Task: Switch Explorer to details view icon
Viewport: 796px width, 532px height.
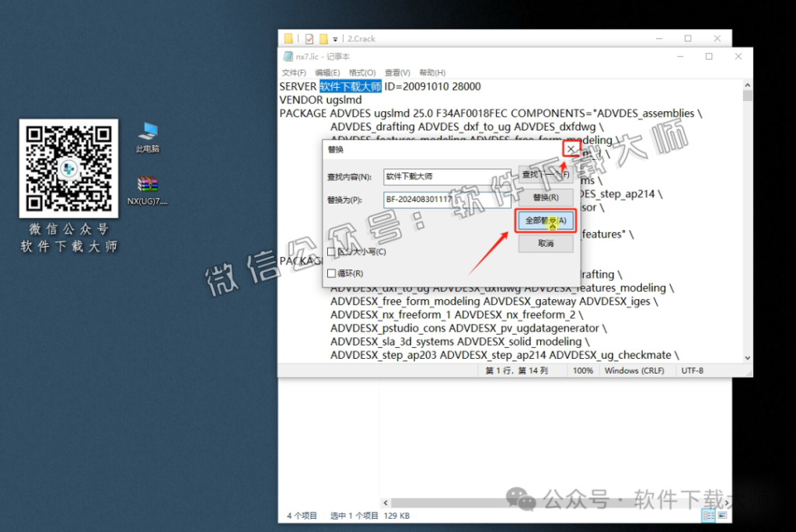Action: [x=708, y=516]
